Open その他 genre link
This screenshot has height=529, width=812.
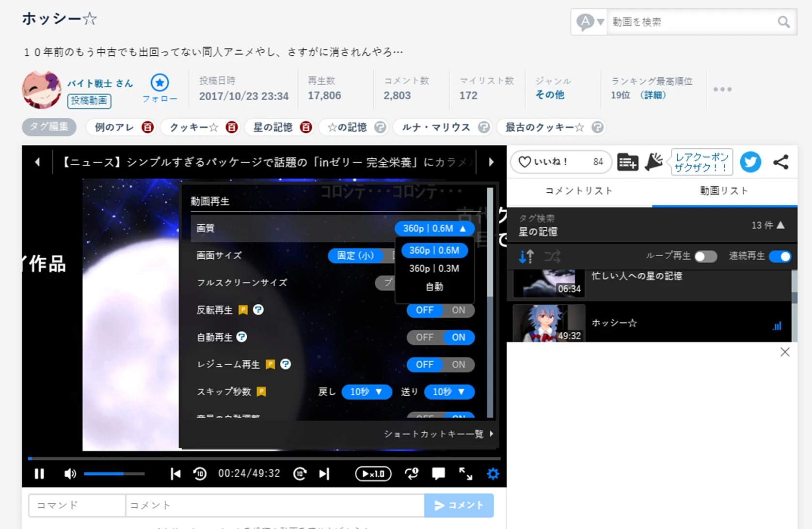550,95
